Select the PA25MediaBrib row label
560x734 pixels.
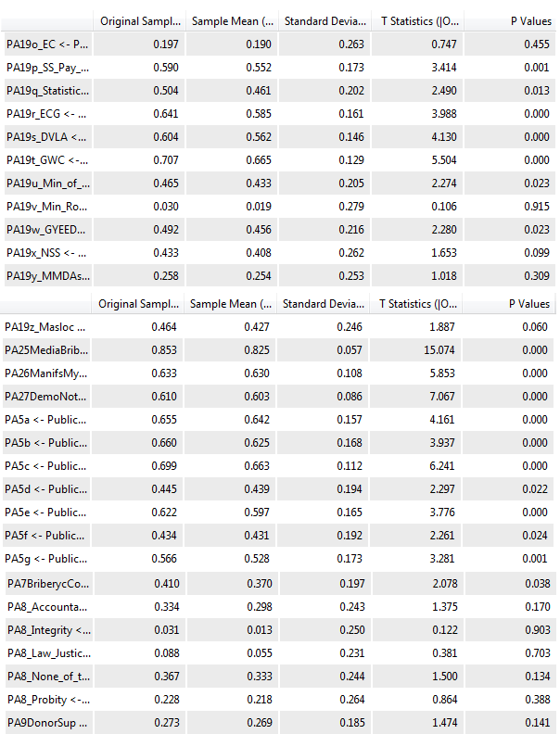(x=47, y=350)
